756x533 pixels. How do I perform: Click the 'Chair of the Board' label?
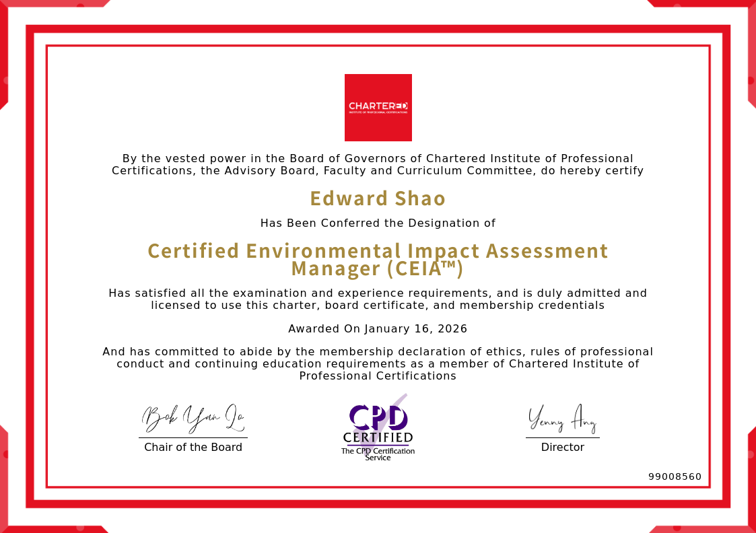pyautogui.click(x=193, y=448)
